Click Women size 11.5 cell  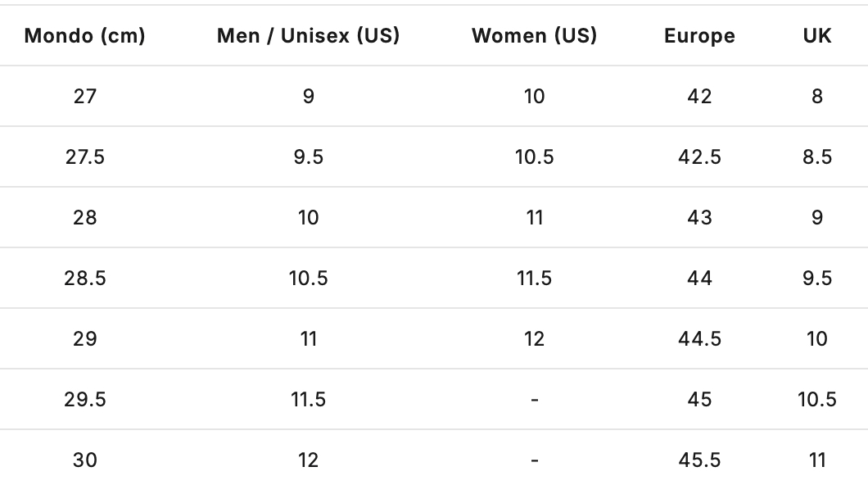point(534,279)
